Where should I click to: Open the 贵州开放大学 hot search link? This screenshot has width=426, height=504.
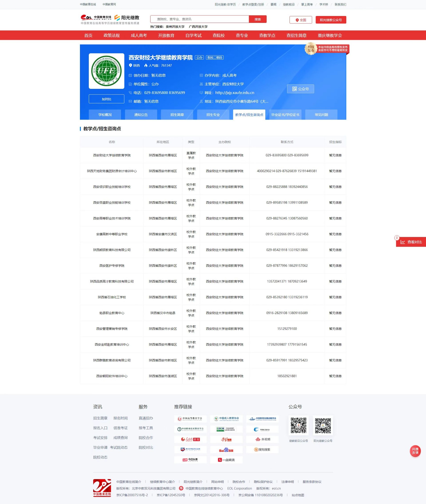pyautogui.click(x=175, y=27)
